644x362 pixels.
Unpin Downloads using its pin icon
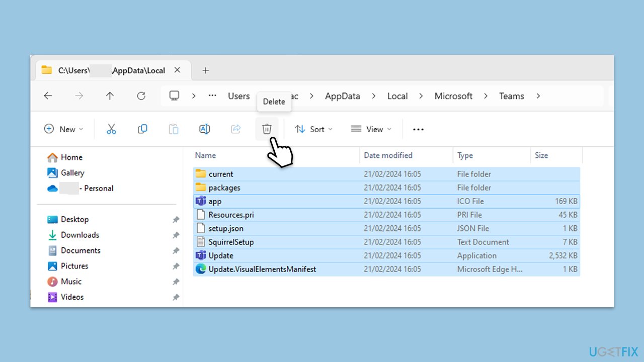(x=176, y=235)
